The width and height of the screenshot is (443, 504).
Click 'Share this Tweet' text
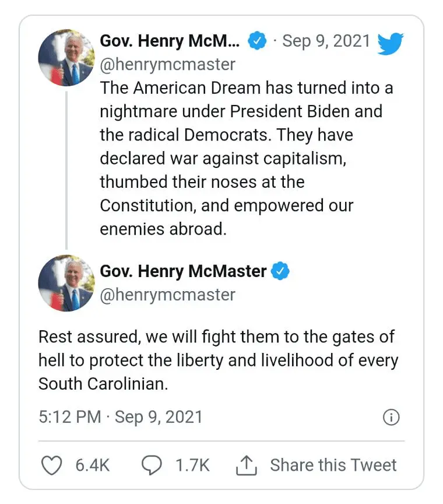(333, 465)
